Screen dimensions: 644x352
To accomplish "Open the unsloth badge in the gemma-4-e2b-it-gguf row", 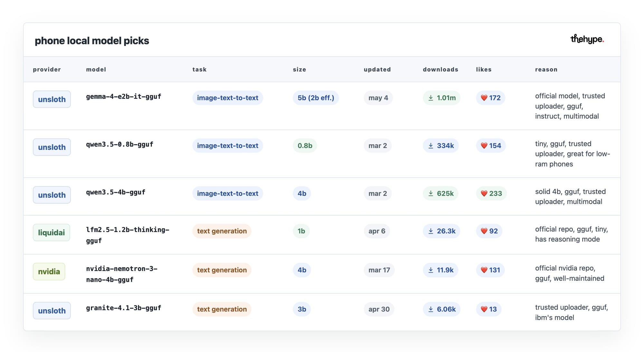I will click(52, 99).
